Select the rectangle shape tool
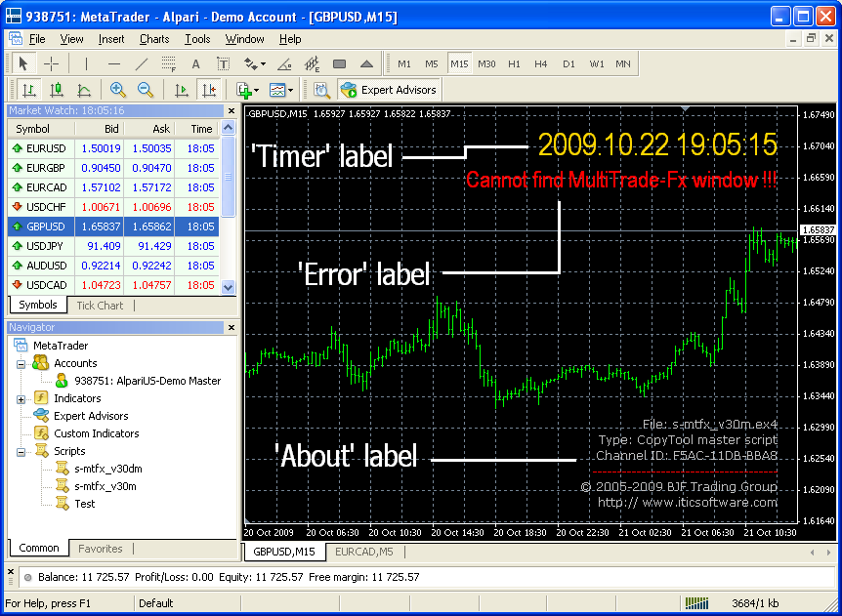This screenshot has height=616, width=842. [x=339, y=63]
